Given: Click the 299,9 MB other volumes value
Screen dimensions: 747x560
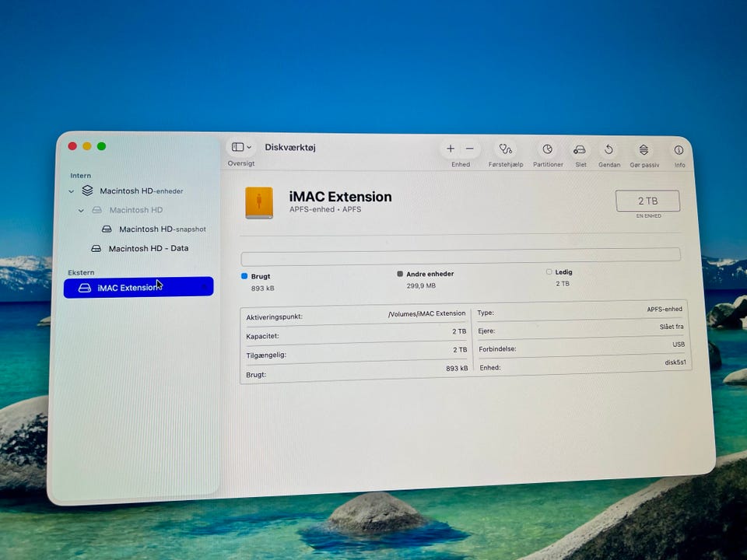Looking at the screenshot, I should pyautogui.click(x=421, y=285).
